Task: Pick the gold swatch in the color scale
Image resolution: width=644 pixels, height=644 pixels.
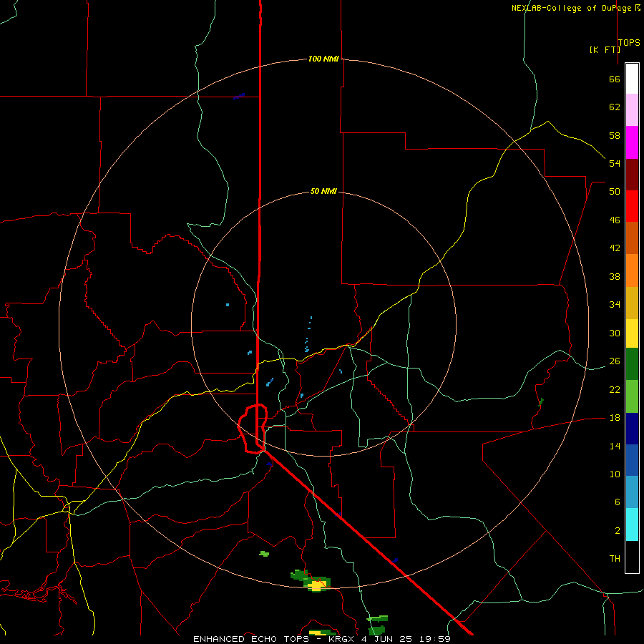Action: [x=632, y=303]
